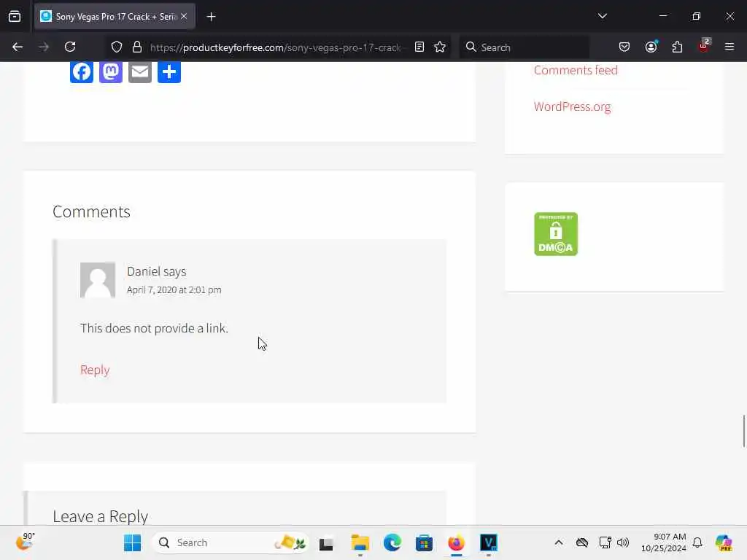747x560 pixels.
Task: Open Firefox View icon left of tabs
Action: 15,17
